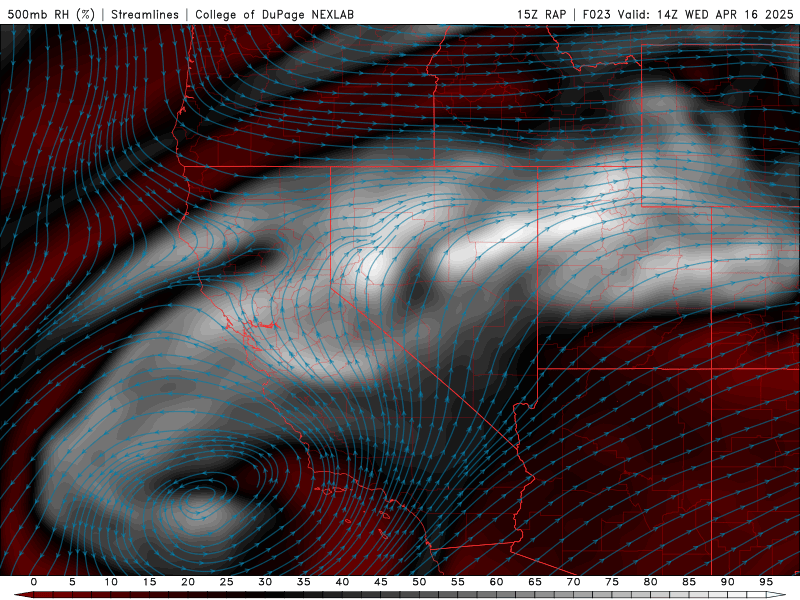The width and height of the screenshot is (800, 600).
Task: Click the colorbar tick label "5"
Action: (x=72, y=582)
